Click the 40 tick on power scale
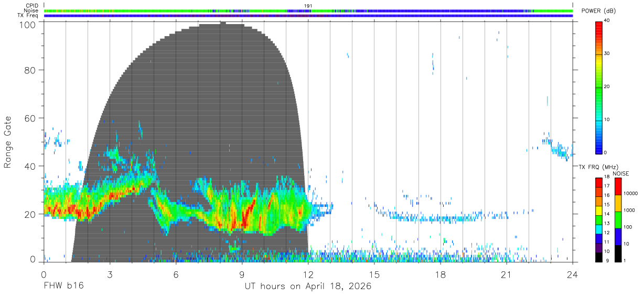Image resolution: width=644 pixels, height=297 pixels. pyautogui.click(x=607, y=21)
